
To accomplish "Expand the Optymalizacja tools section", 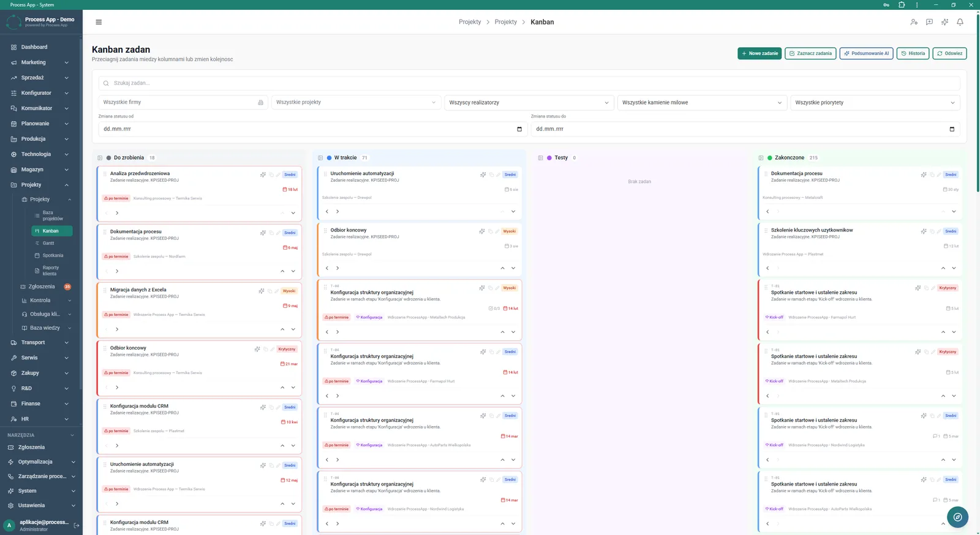I will point(40,462).
